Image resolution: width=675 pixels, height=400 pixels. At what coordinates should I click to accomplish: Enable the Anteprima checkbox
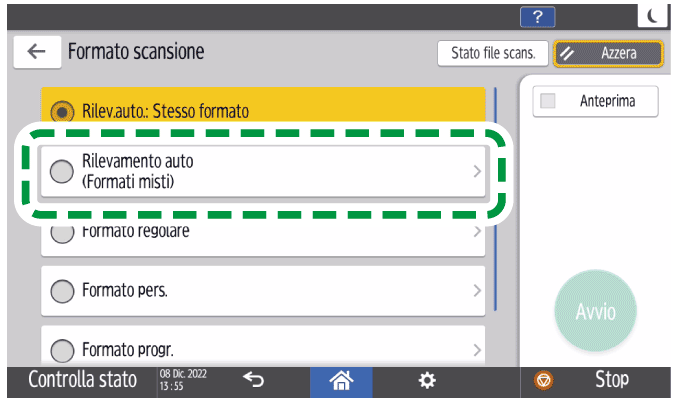[548, 101]
